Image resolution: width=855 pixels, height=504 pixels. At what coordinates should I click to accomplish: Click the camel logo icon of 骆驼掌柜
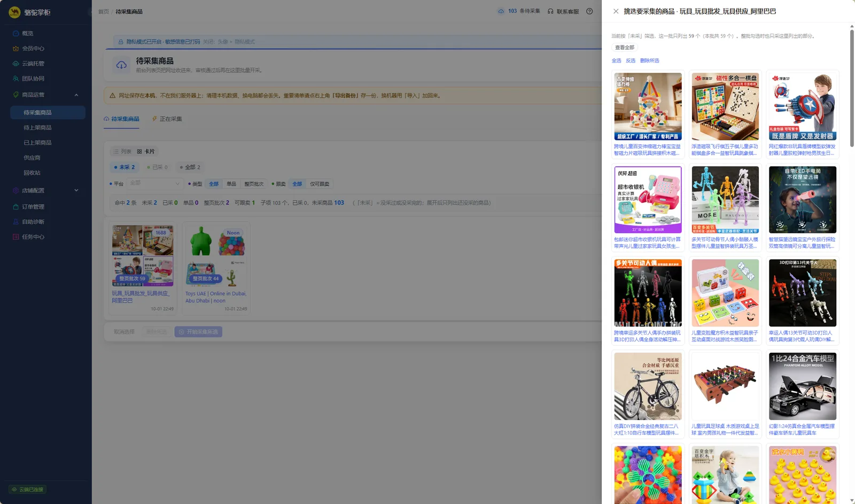point(14,12)
